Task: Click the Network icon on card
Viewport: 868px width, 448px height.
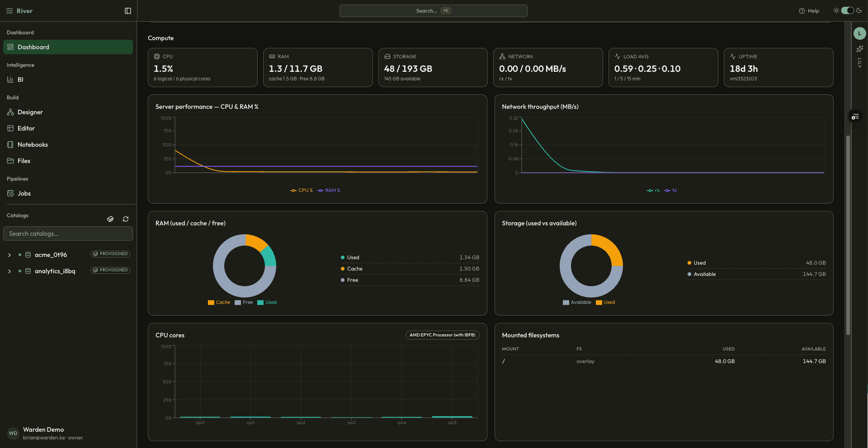Action: [x=502, y=56]
